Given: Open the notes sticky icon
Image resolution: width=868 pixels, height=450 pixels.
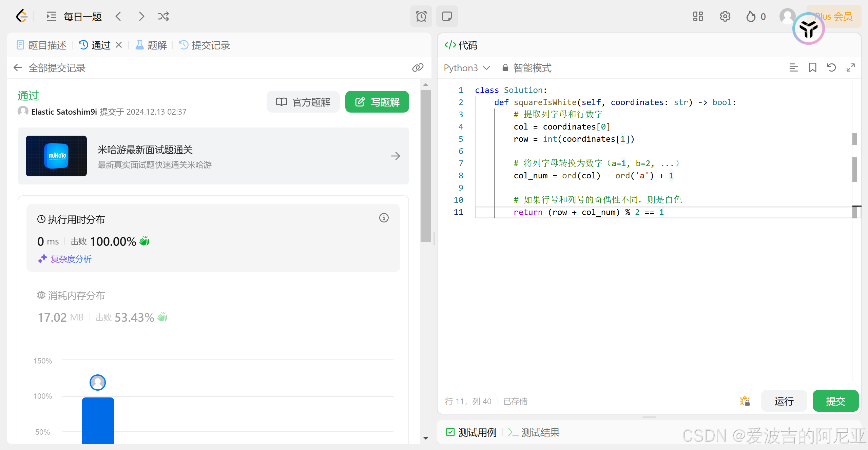Looking at the screenshot, I should click(447, 16).
